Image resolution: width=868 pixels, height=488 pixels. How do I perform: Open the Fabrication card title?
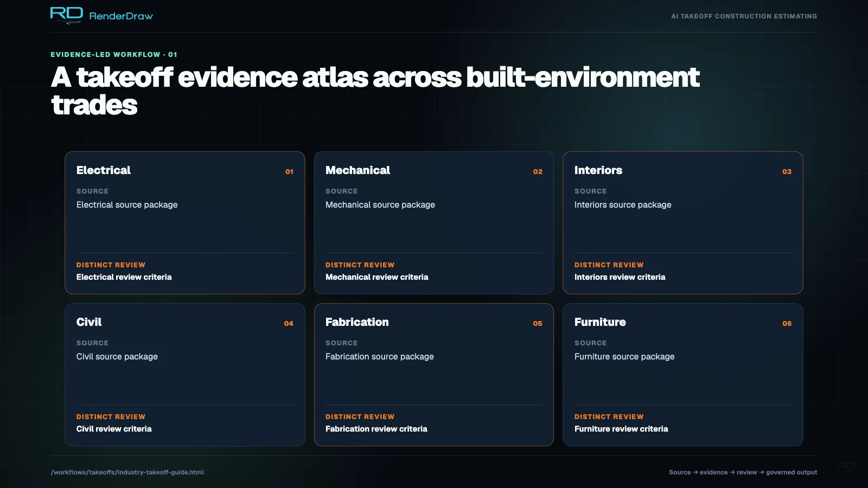(x=357, y=322)
